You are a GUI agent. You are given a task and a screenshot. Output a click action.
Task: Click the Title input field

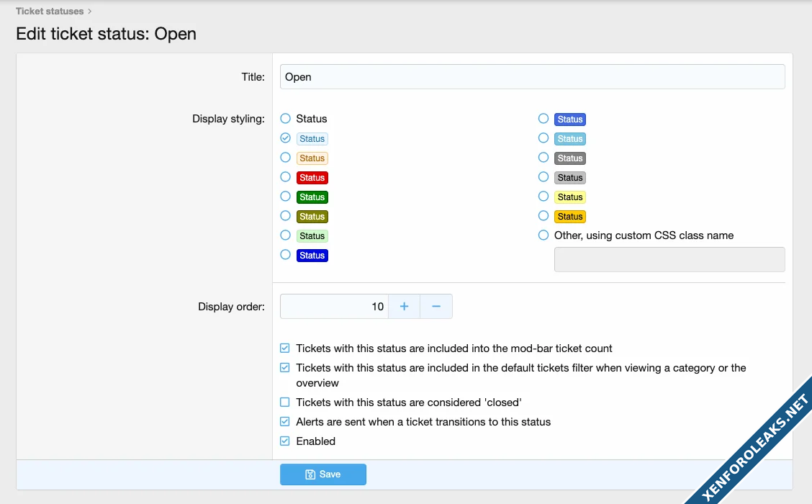point(532,77)
